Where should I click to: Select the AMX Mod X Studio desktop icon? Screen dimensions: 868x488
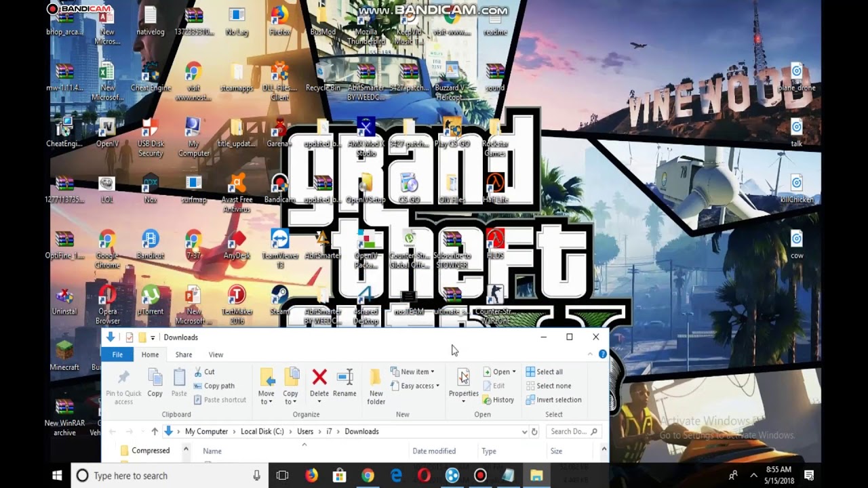coord(366,138)
